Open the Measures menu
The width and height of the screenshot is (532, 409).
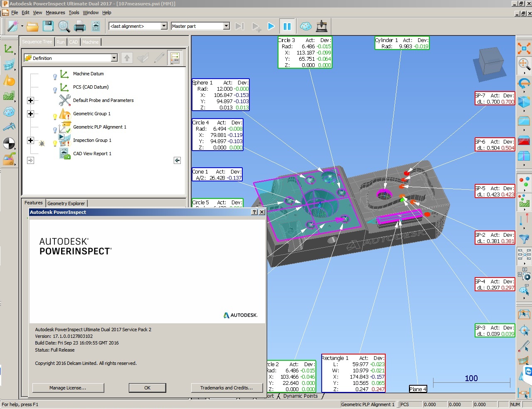pyautogui.click(x=55, y=12)
